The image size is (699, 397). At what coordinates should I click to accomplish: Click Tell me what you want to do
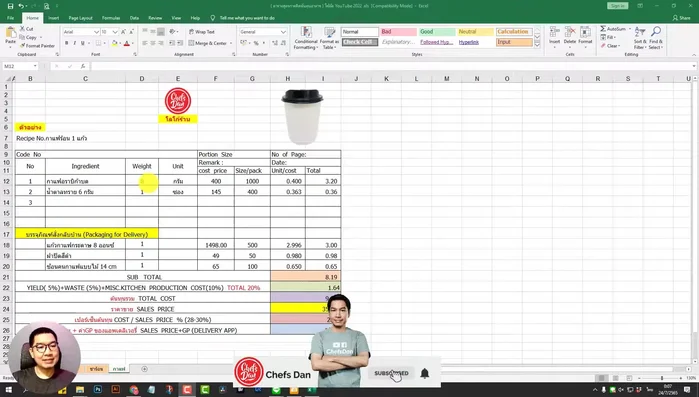pyautogui.click(x=247, y=18)
